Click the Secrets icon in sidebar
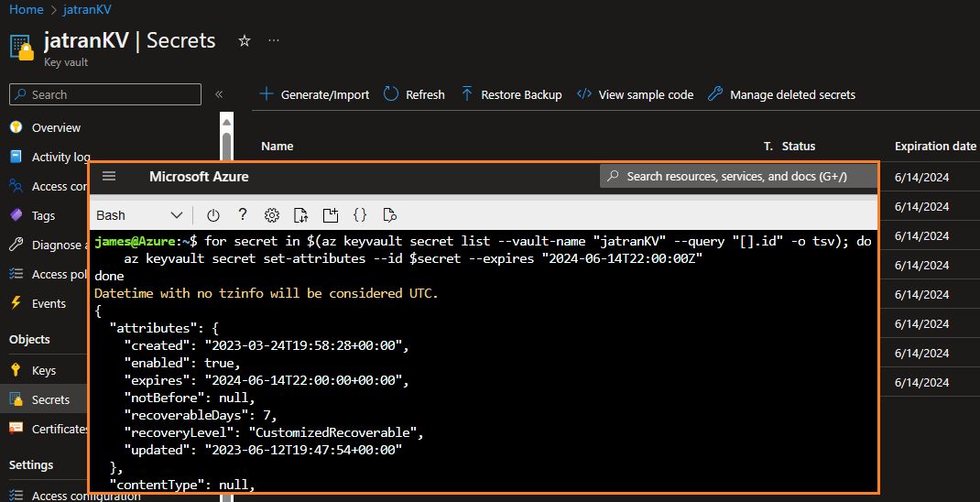Viewport: 980px width, 502px height. coord(16,399)
